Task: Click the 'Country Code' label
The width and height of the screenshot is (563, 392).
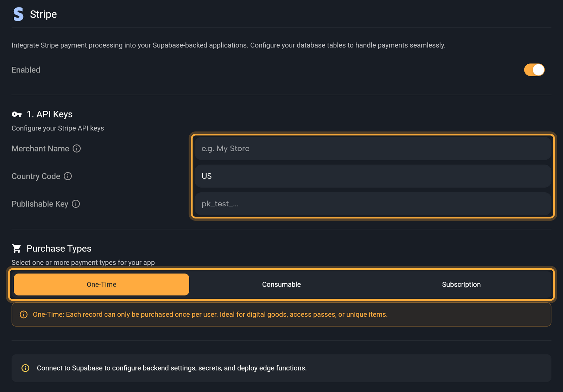Action: 36,176
